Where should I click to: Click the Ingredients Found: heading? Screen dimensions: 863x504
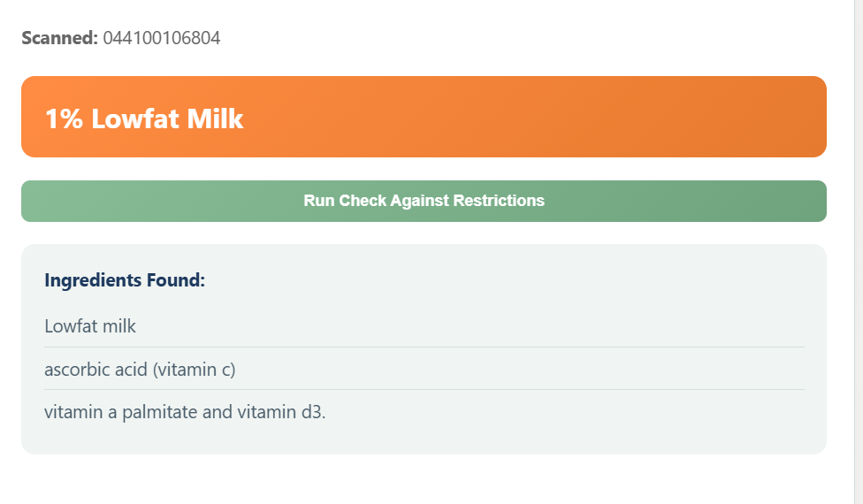tap(125, 280)
